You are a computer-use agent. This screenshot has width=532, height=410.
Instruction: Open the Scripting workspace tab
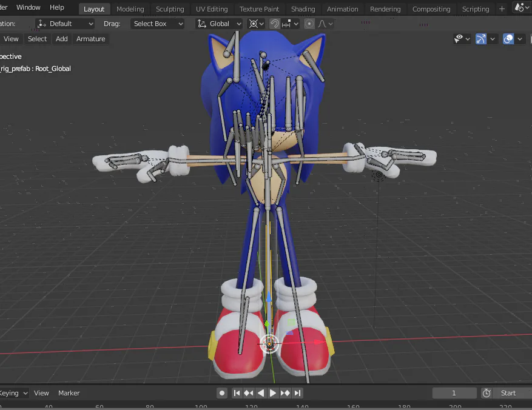(476, 9)
